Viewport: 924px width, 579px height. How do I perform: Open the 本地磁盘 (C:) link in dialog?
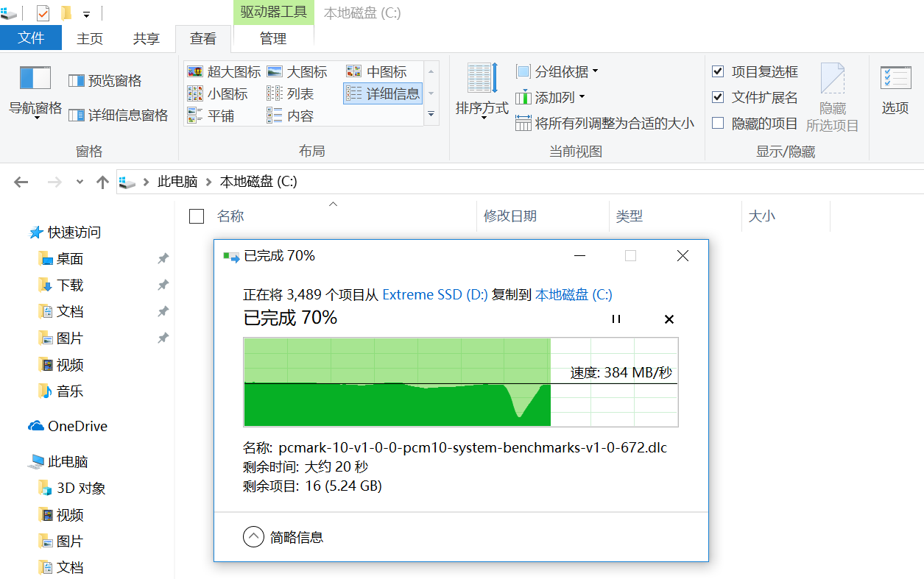[574, 295]
